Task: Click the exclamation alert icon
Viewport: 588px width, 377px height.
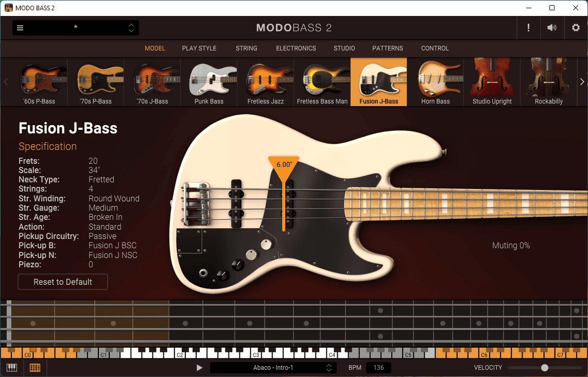Action: tap(528, 27)
